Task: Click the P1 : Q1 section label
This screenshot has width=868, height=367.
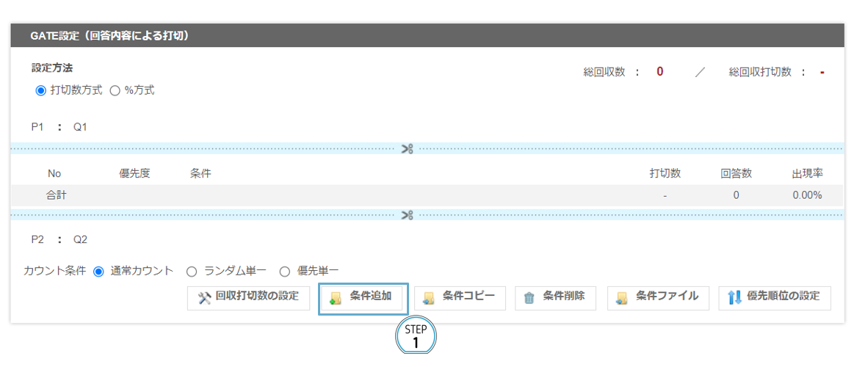Action: (59, 127)
